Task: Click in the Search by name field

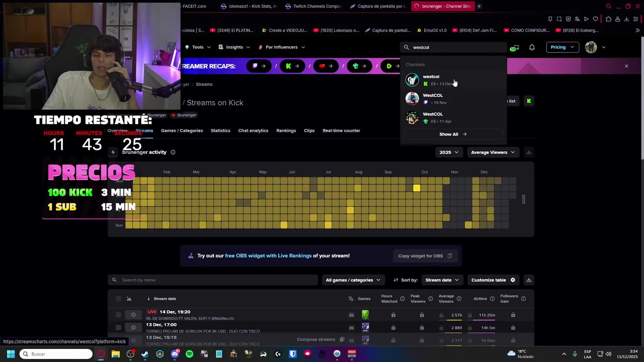Action: (213, 280)
